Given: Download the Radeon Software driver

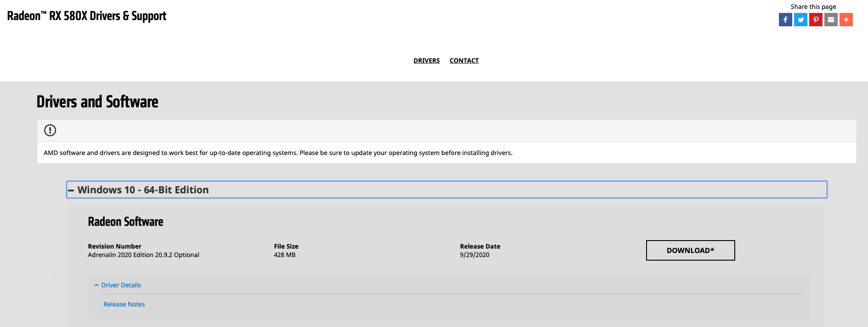Looking at the screenshot, I should [690, 250].
